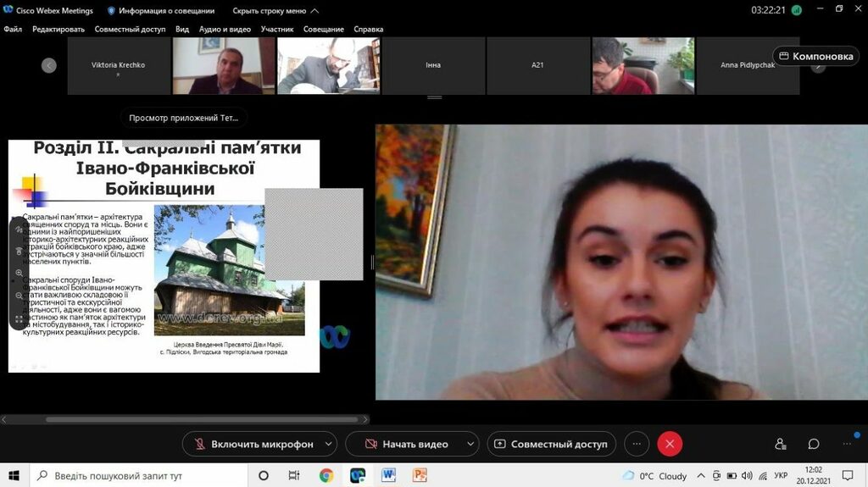This screenshot has width=868, height=487.
Task: Open PowerPoint from the Windows taskbar
Action: coord(420,475)
